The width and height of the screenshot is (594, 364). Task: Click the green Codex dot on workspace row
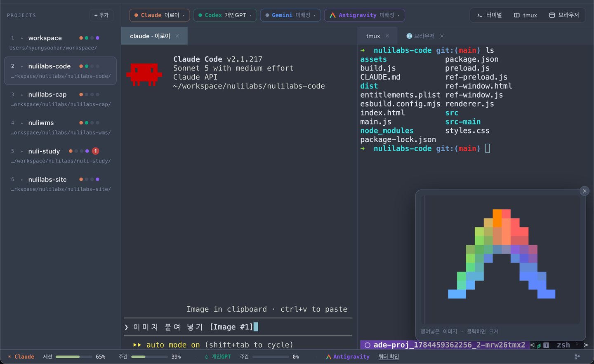(87, 38)
